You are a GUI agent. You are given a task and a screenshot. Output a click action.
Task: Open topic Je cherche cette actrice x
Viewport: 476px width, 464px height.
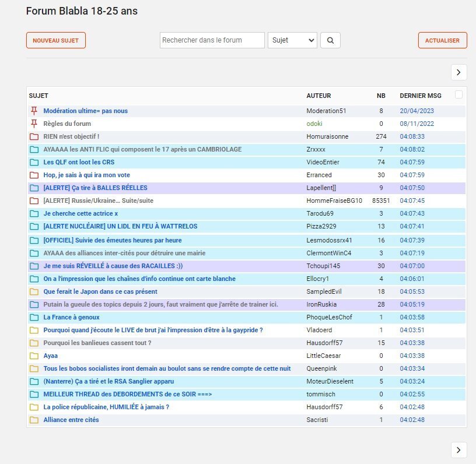[x=80, y=213]
